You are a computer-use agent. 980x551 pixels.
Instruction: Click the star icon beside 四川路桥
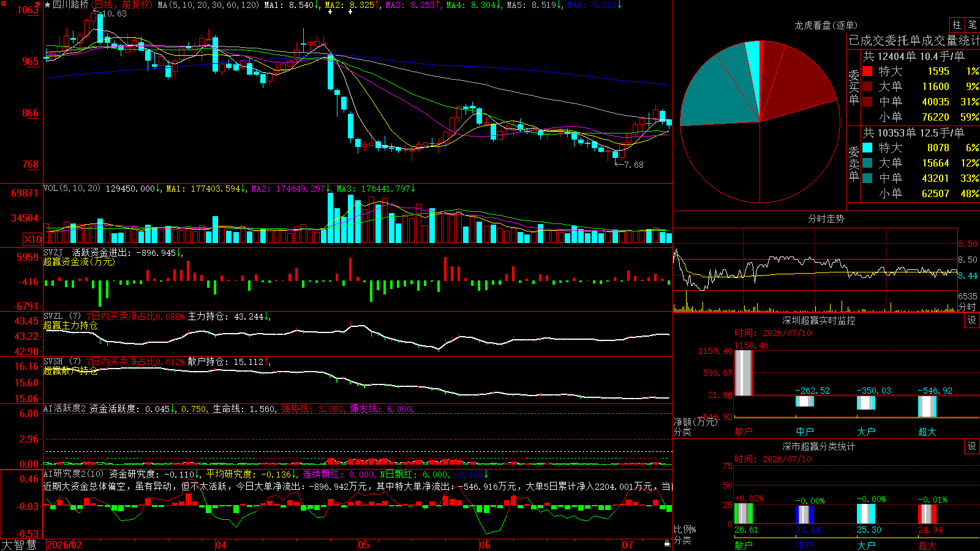pyautogui.click(x=48, y=5)
